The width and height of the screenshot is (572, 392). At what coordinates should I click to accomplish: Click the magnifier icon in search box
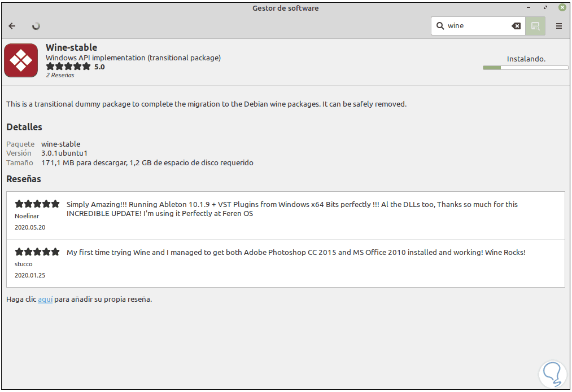440,26
